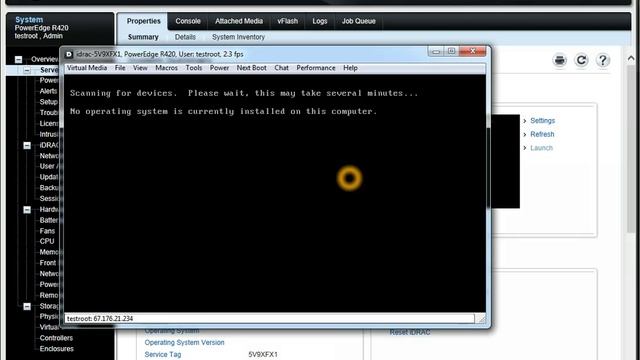Click the service tag value 5V9XFX1
Screen dimensions: 640x360
pyautogui.click(x=263, y=355)
